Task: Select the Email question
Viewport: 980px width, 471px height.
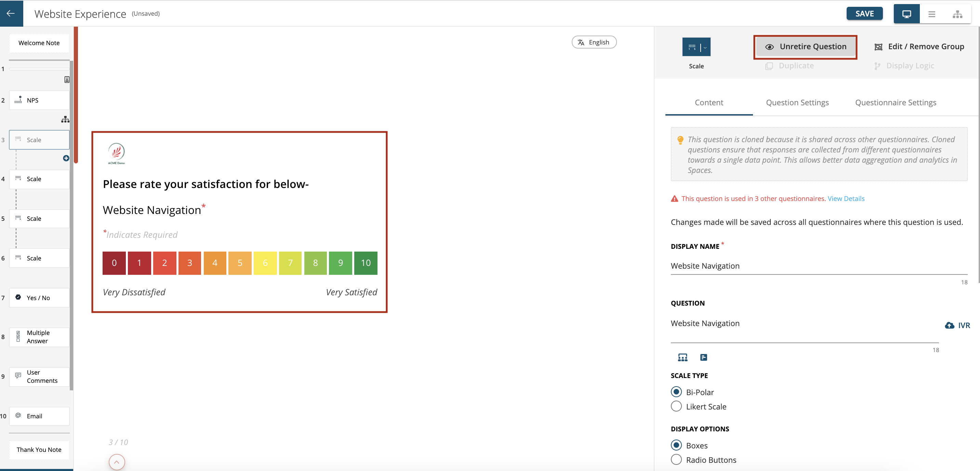Action: [x=39, y=416]
